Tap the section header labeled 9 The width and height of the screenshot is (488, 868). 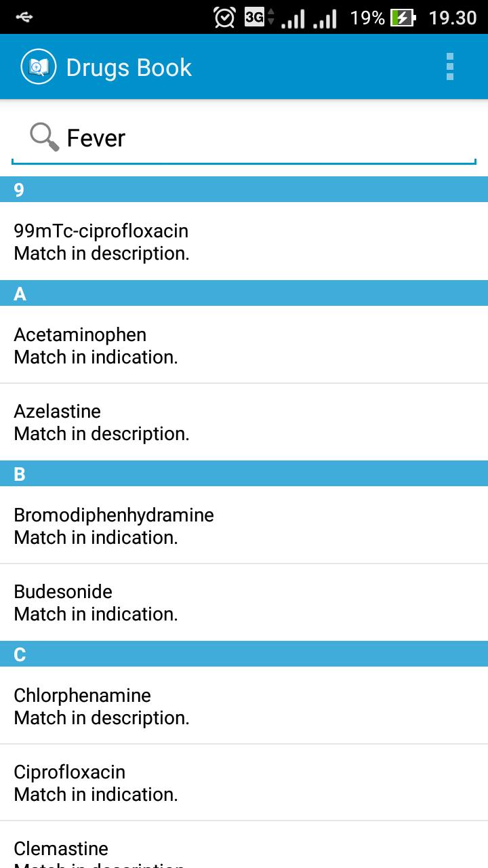tap(244, 190)
